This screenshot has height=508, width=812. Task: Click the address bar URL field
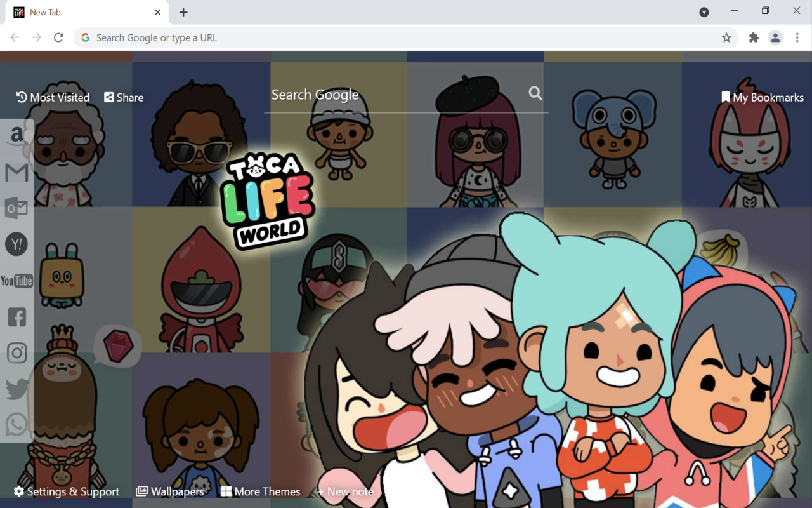click(x=406, y=38)
